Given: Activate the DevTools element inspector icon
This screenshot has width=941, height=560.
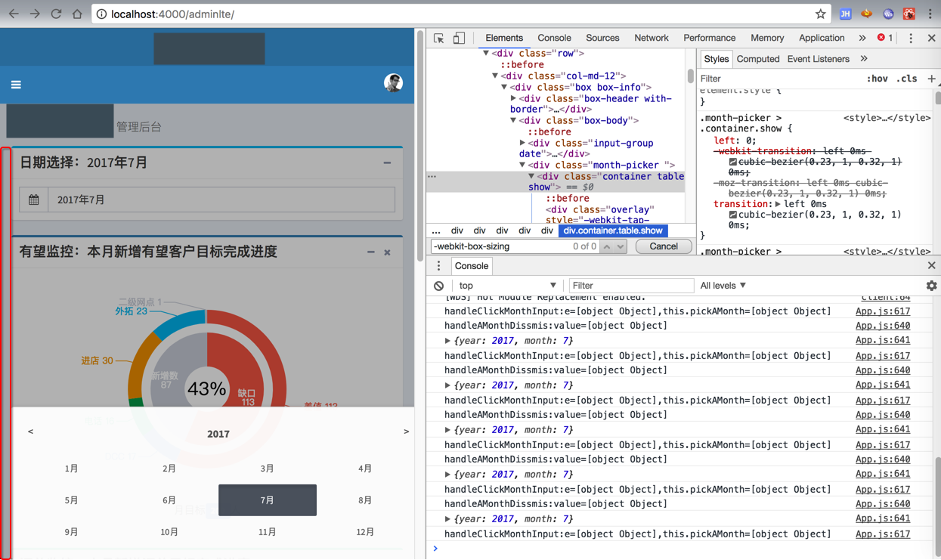Looking at the screenshot, I should [438, 38].
